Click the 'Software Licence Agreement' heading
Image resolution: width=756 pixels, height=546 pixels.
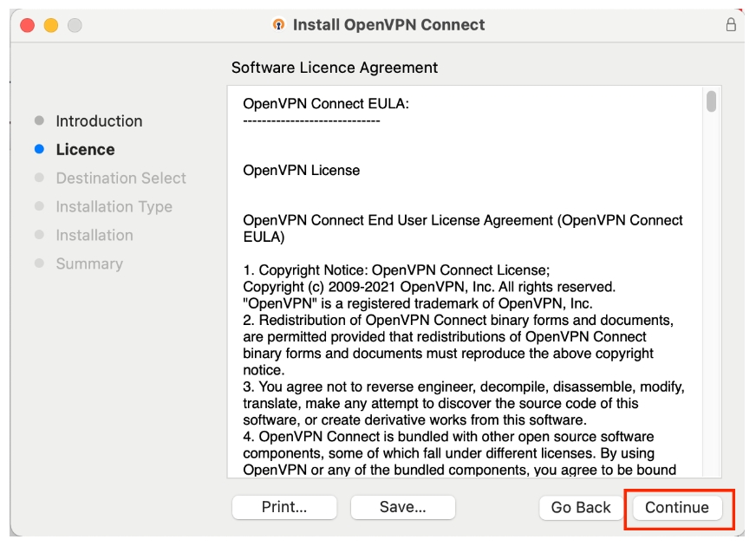tap(335, 68)
